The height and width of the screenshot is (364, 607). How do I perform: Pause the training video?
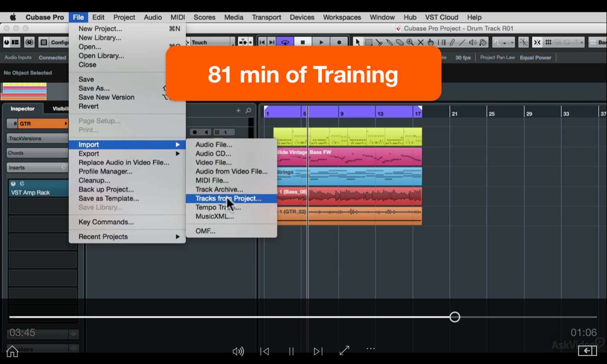pos(291,351)
